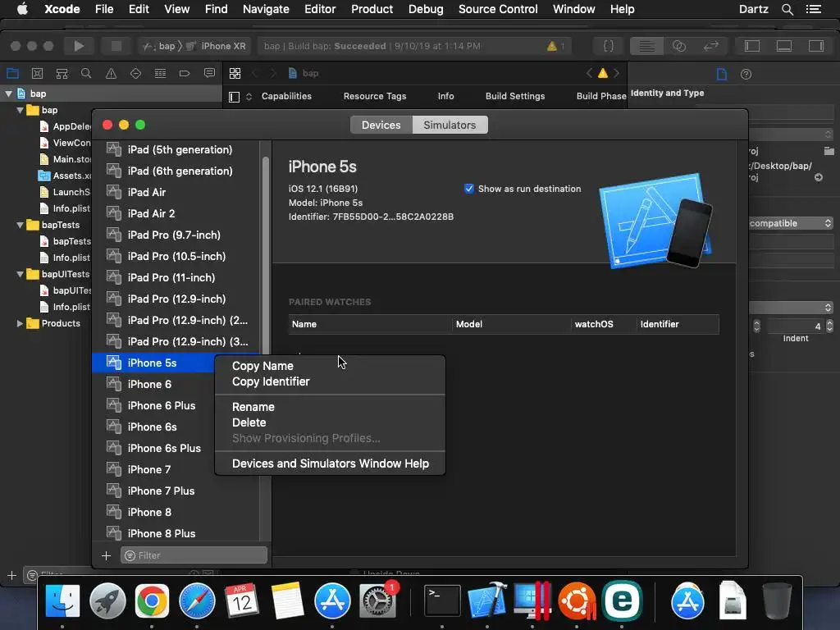Open Terminal from the Dock
The image size is (840, 630).
(x=442, y=600)
